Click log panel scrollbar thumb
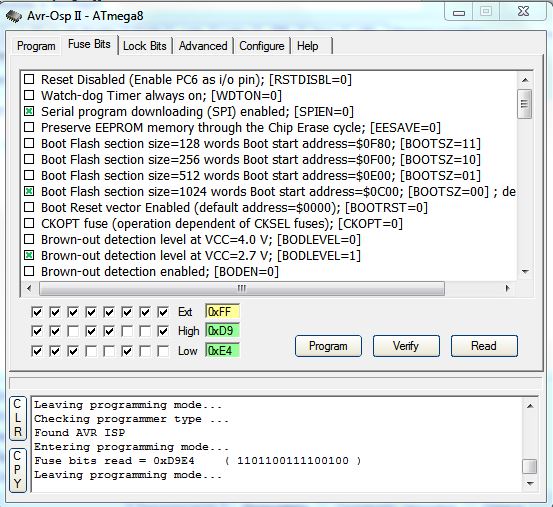The height and width of the screenshot is (507, 553). point(530,466)
